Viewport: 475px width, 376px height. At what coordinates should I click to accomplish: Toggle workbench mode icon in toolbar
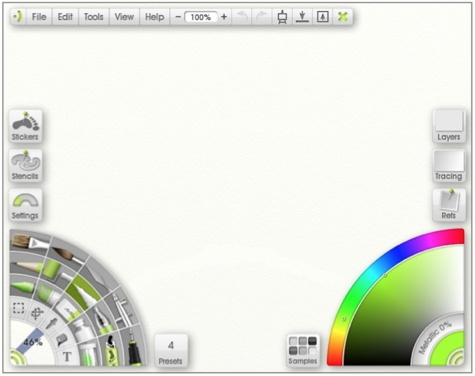coord(282,17)
